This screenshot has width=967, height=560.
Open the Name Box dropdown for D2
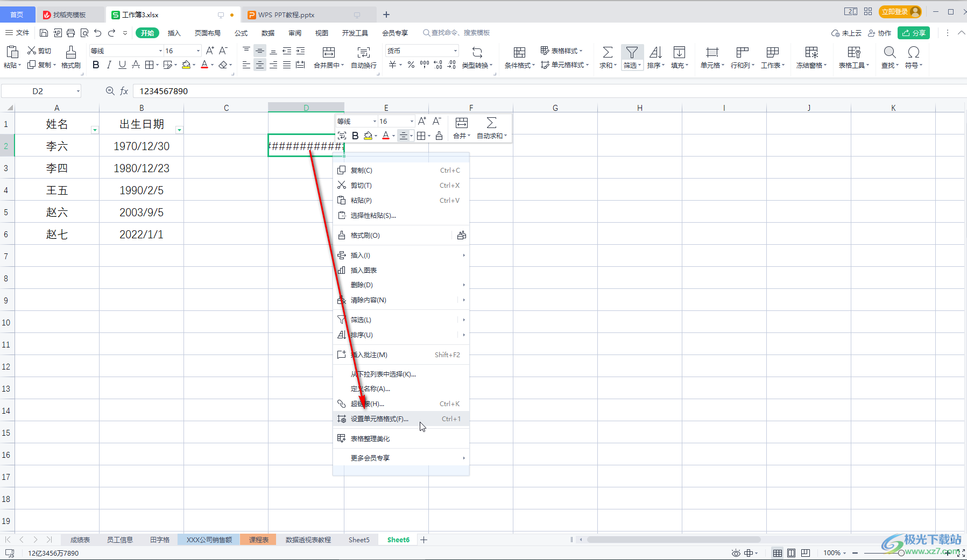[x=78, y=91]
